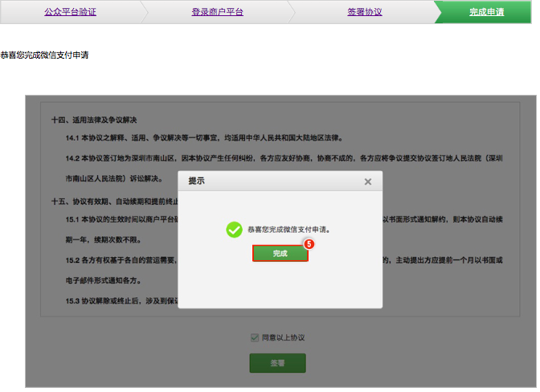The height and width of the screenshot is (392, 540).
Task: Select the 完成申请 step tab
Action: (x=487, y=12)
